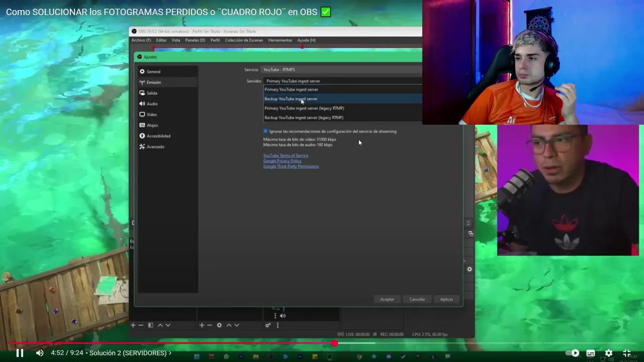Viewport: 644px width, 362px height.
Task: Choose 'Backup YouTube ingest server' option
Action: (343, 99)
